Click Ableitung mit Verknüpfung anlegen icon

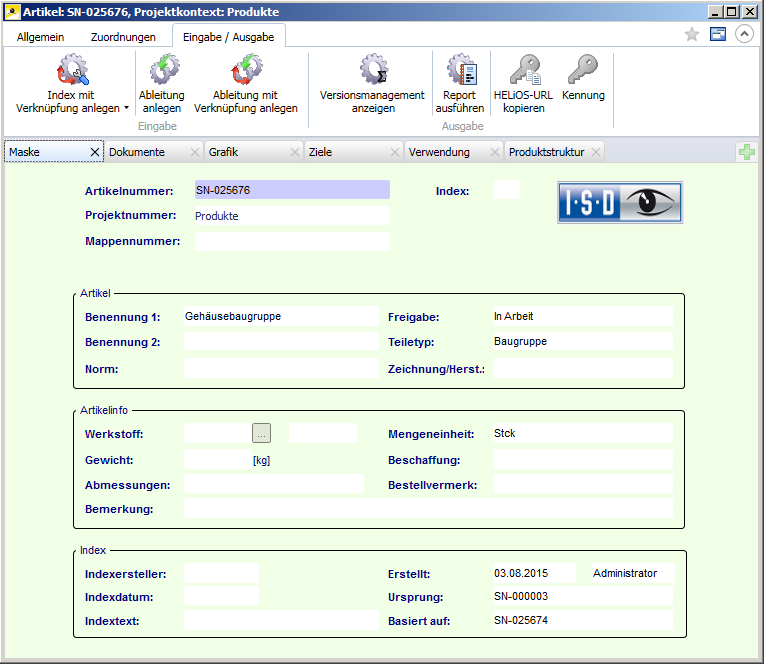click(x=245, y=70)
